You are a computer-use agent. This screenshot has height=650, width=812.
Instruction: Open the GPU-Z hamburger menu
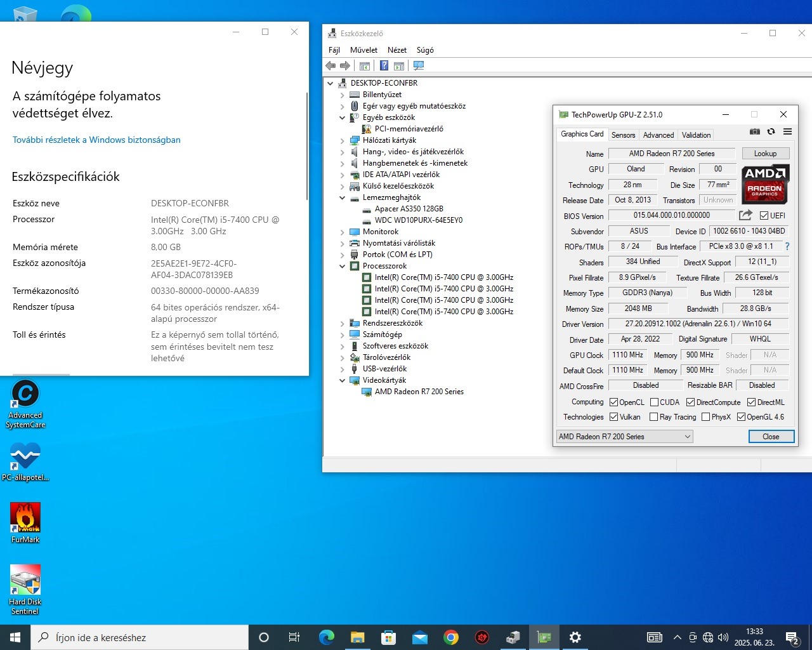(787, 131)
